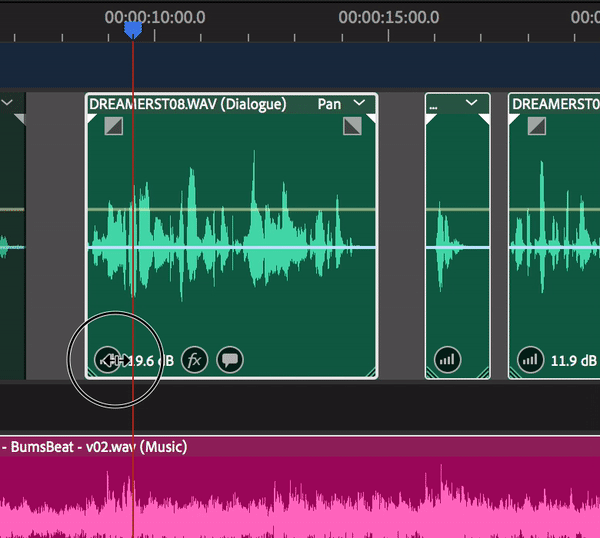The image size is (600, 538).
Task: Click the rightmost DREAMERST clip title
Action: (x=556, y=104)
